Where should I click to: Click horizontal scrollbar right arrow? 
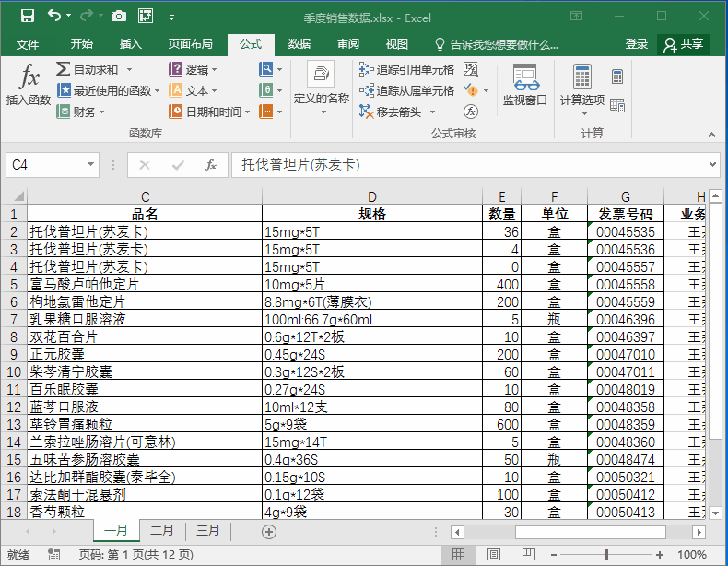(699, 532)
